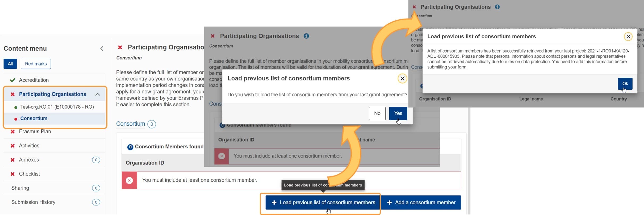Click the red X beside Erasmus Plan
The width and height of the screenshot is (644, 215).
pos(12,131)
